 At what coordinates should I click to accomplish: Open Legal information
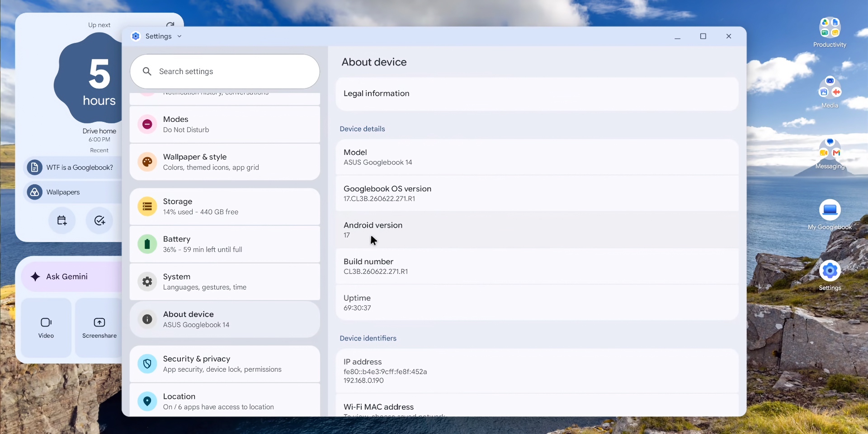pos(537,94)
